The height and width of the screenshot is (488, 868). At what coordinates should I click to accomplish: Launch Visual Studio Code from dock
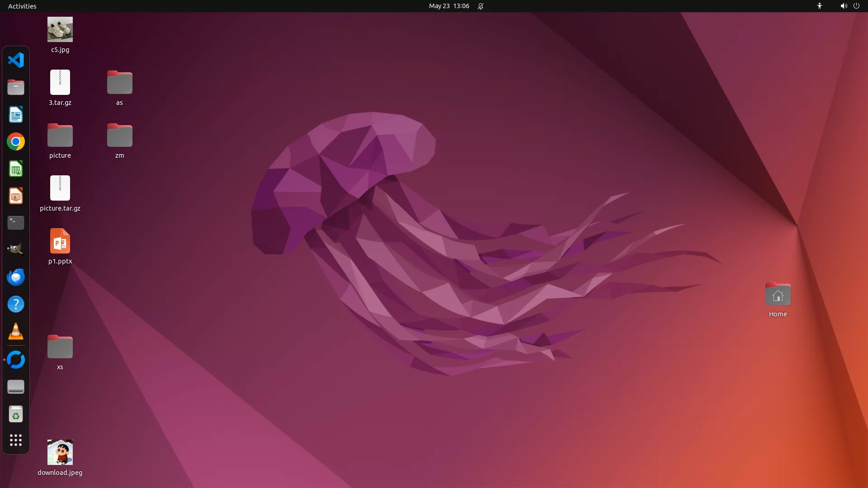pos(16,60)
